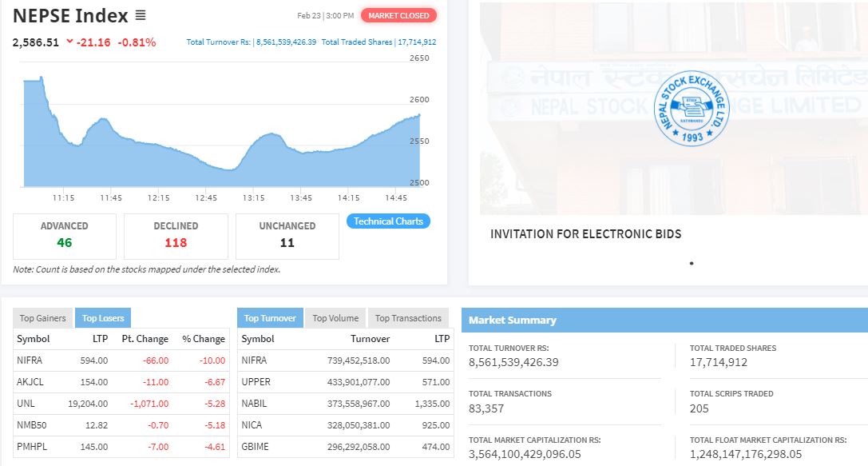Open NIFRA in the Top Losers table

tap(30, 360)
